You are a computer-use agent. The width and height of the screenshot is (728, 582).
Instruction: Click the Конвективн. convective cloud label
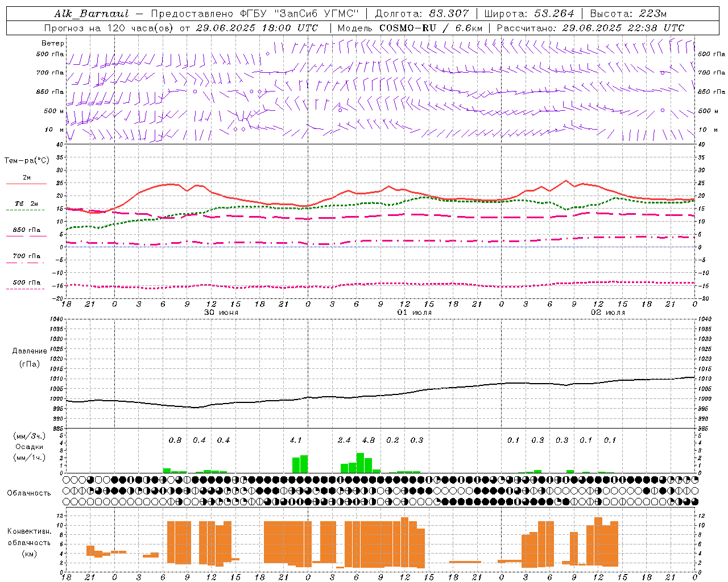[29, 531]
